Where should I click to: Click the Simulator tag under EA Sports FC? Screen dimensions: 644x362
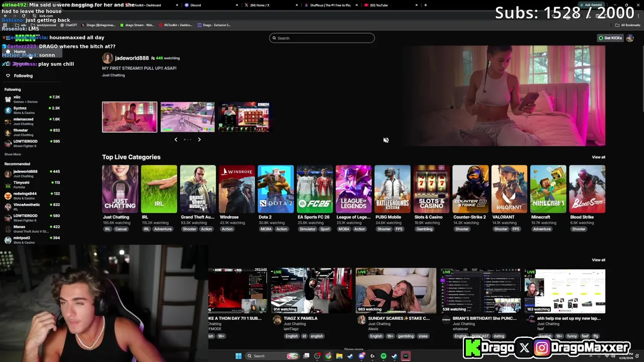307,229
